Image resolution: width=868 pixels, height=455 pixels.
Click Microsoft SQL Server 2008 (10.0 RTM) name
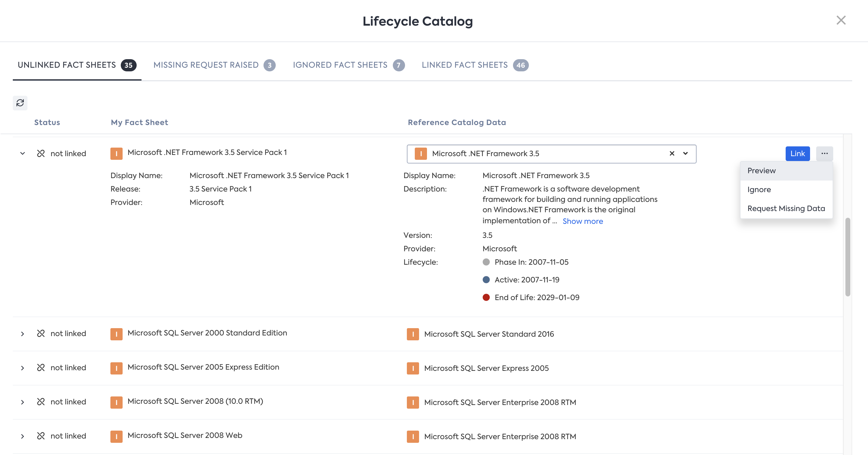tap(195, 401)
